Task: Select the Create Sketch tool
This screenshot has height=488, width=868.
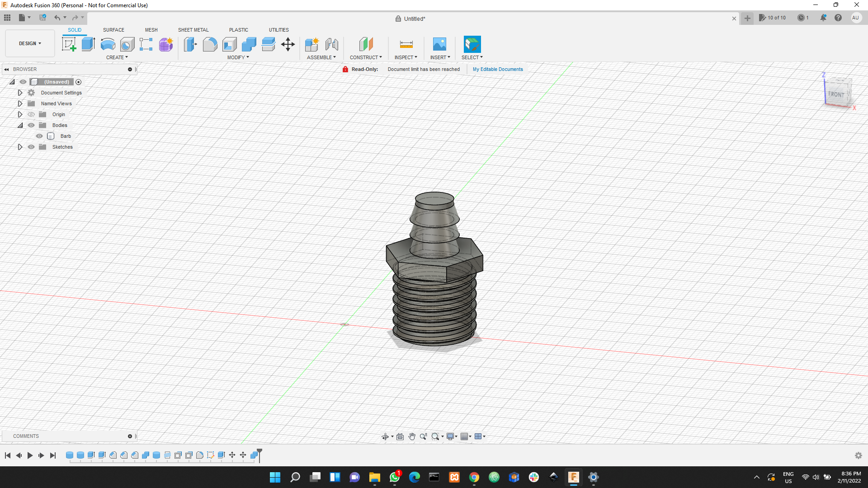Action: (69, 44)
